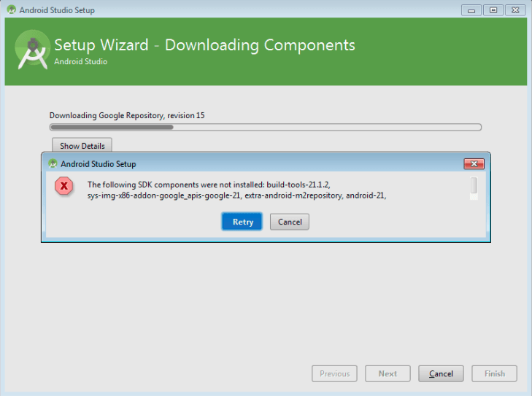Viewport: 532px width, 396px height.
Task: Cancel the error dialog
Action: [290, 222]
